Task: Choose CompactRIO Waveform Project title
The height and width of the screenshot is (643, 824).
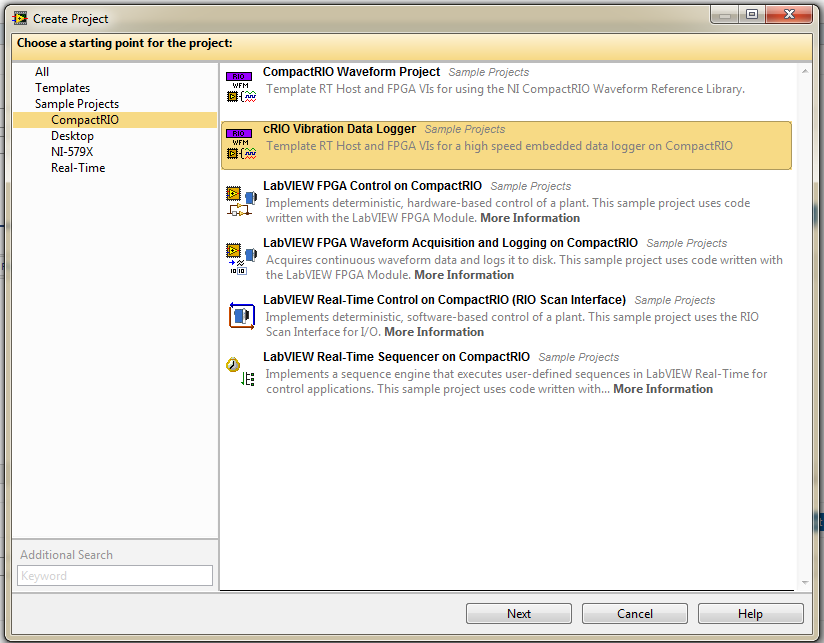Action: coord(351,72)
